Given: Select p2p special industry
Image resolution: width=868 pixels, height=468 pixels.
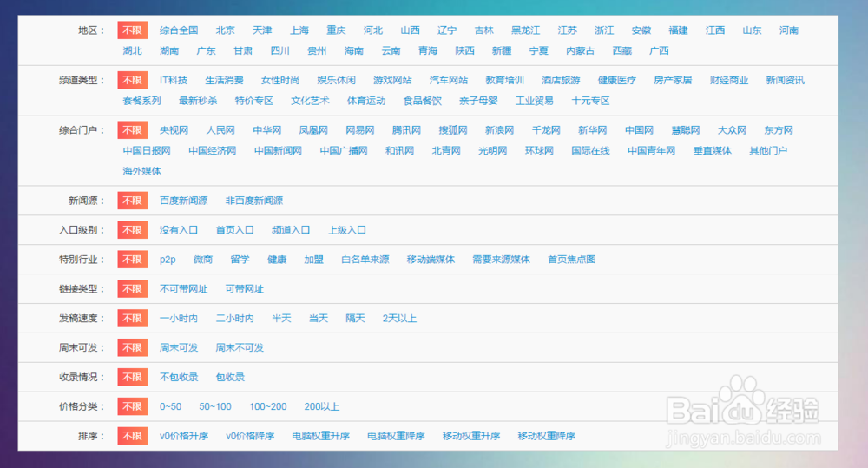Looking at the screenshot, I should [168, 260].
